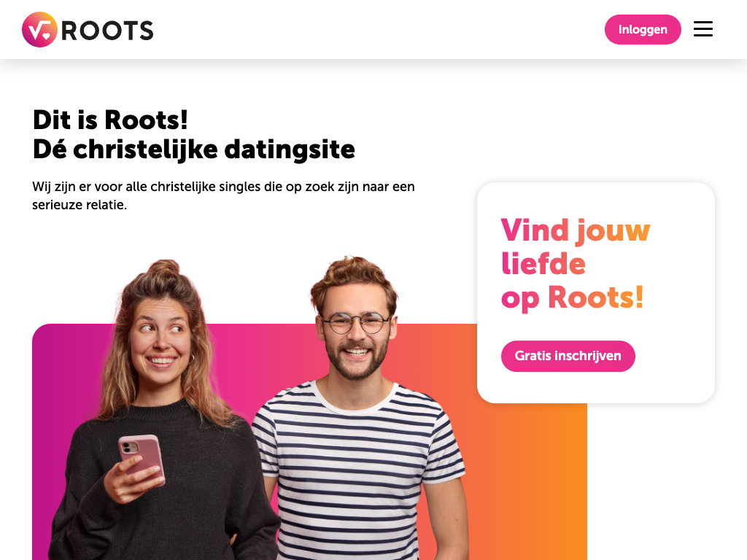
Task: Click the 'op Roots!' gradient text line
Action: pos(572,297)
